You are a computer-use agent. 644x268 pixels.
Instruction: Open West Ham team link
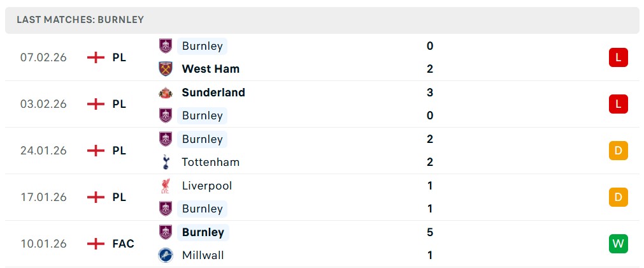(210, 69)
